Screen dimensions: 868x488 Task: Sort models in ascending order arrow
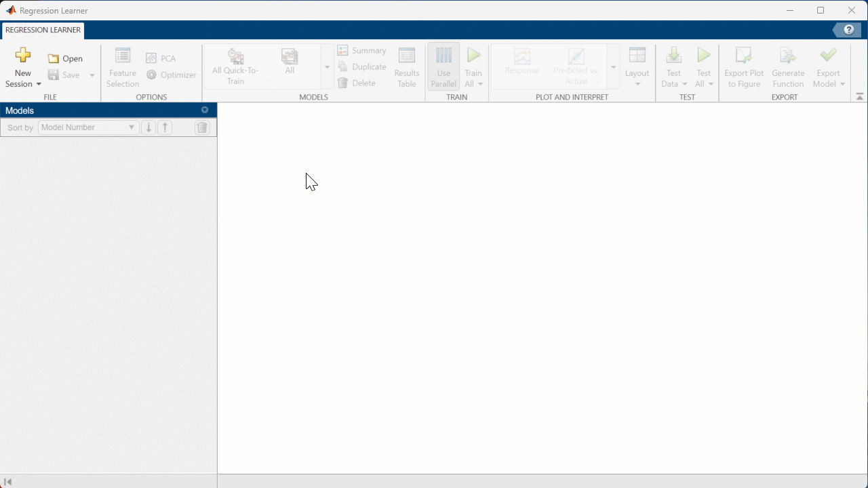click(165, 127)
